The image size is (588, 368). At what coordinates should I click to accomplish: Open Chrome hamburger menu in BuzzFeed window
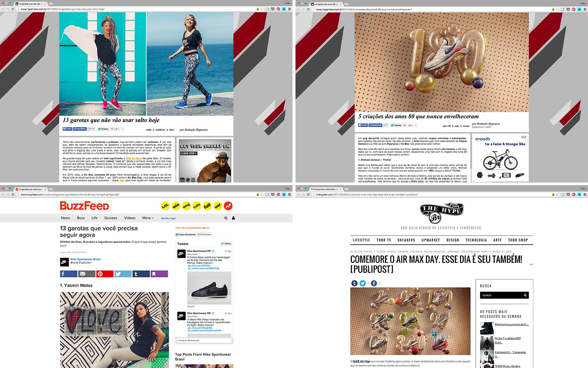pos(289,194)
